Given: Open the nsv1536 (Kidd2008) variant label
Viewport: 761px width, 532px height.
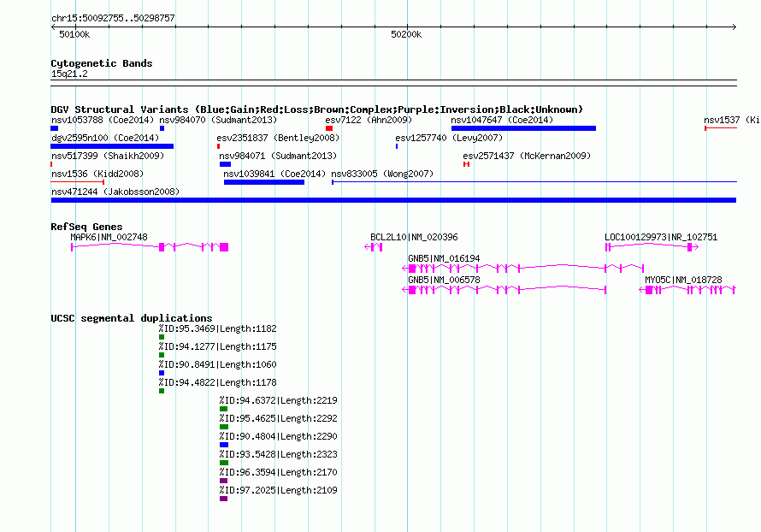Looking at the screenshot, I should [97, 174].
